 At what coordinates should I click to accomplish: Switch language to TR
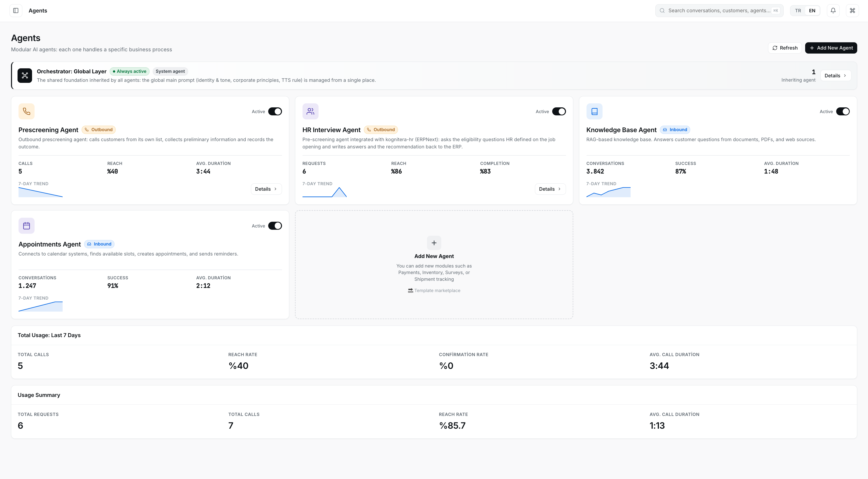pyautogui.click(x=798, y=11)
